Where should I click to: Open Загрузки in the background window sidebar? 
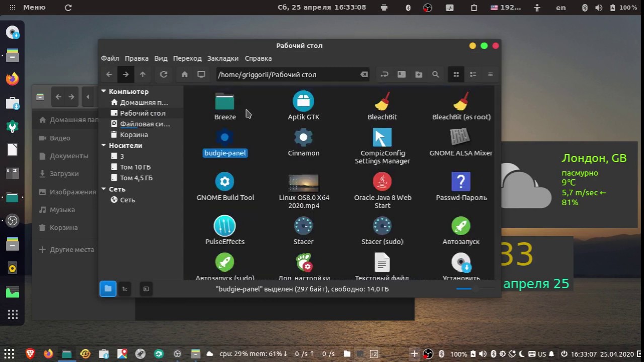click(x=64, y=173)
